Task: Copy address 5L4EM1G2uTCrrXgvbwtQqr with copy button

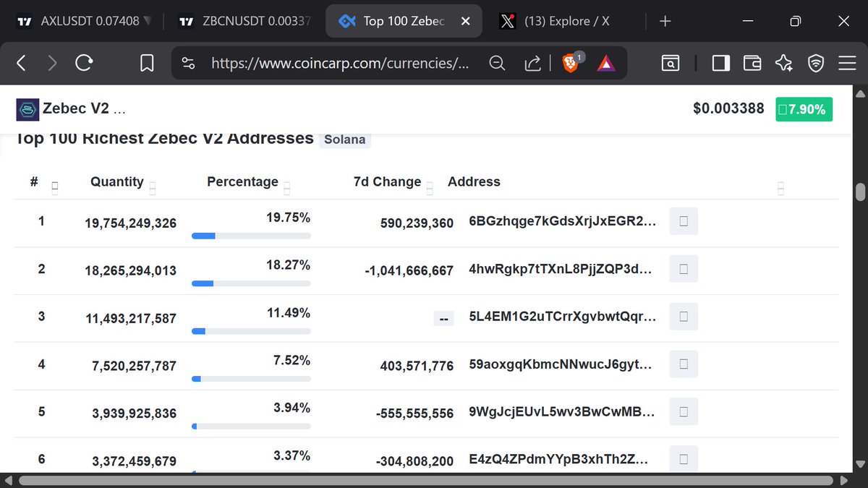Action: tap(684, 316)
